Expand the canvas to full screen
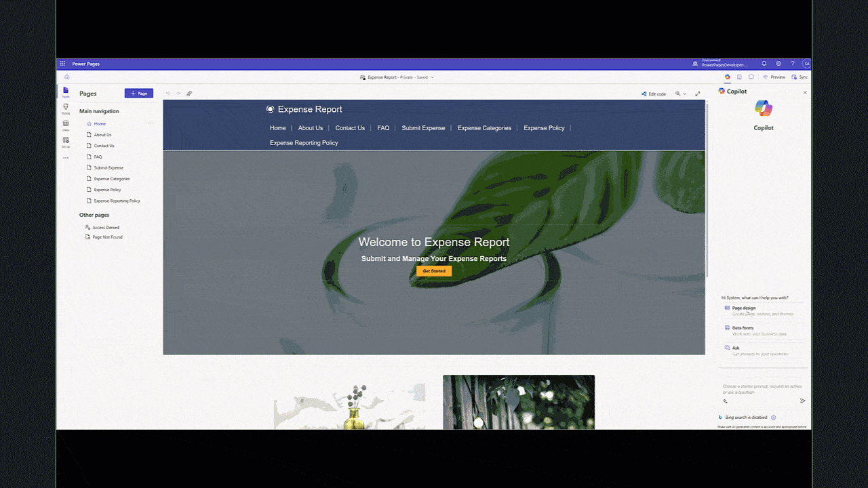This screenshot has width=868, height=488. [x=697, y=94]
